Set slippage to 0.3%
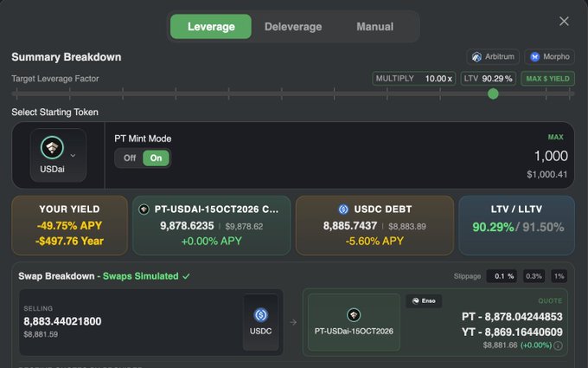This screenshot has height=368, width=588. point(534,276)
